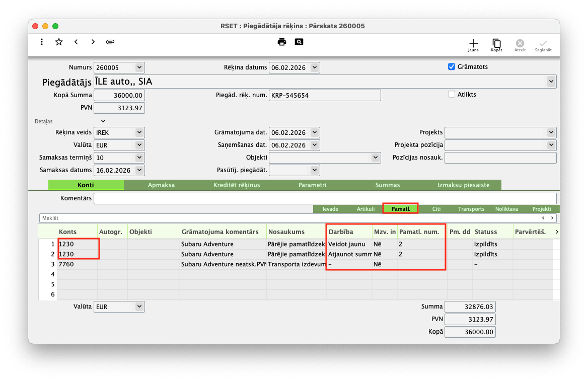Open the Kredītēt rēķinus tab

click(237, 185)
